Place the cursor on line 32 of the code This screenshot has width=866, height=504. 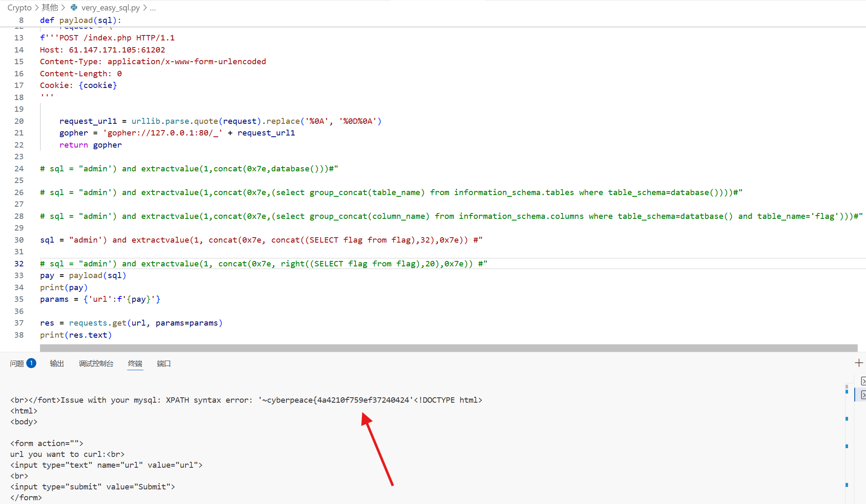click(x=250, y=263)
